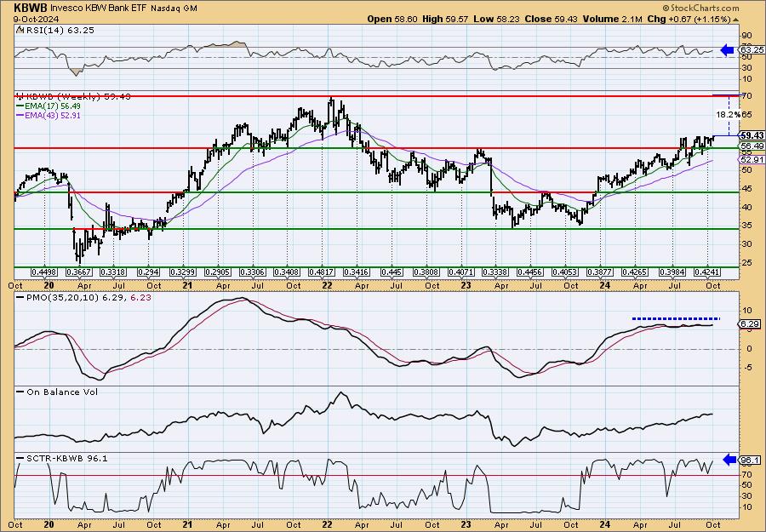Image resolution: width=766 pixels, height=532 pixels.
Task: Click the 0.4498 value in the price panel
Action: pyautogui.click(x=44, y=272)
